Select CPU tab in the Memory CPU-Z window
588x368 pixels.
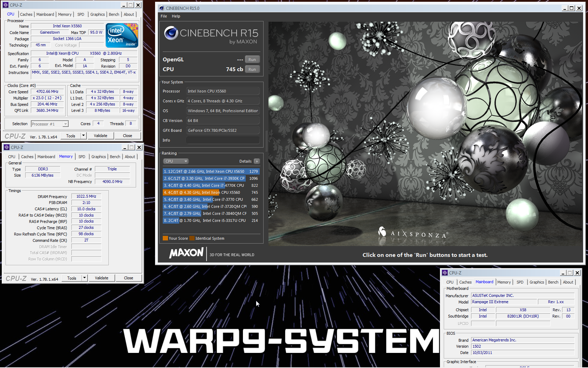(12, 157)
